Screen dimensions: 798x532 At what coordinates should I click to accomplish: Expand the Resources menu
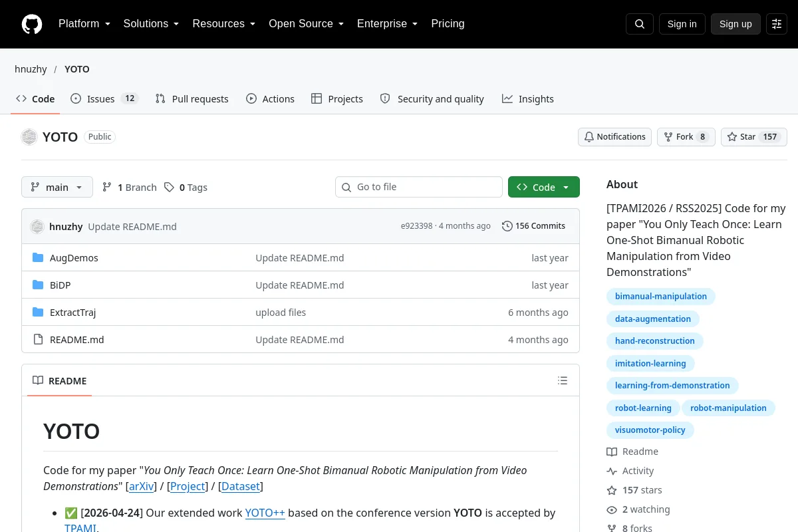[224, 24]
